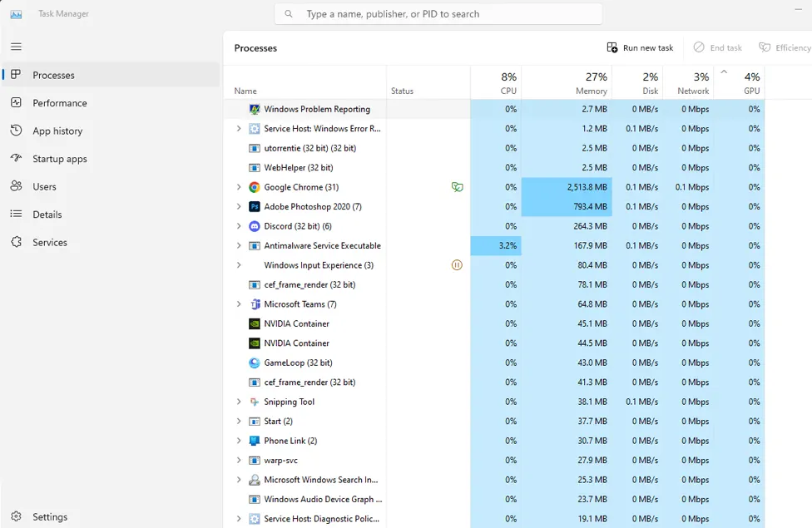Expand Antimalware Service Executable
This screenshot has height=528, width=812.
pos(239,245)
